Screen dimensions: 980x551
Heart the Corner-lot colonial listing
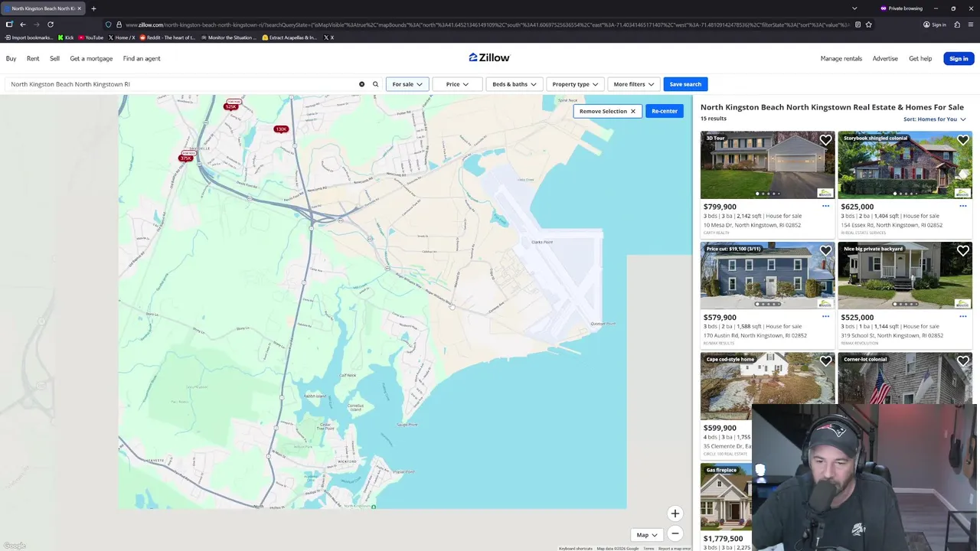(962, 361)
